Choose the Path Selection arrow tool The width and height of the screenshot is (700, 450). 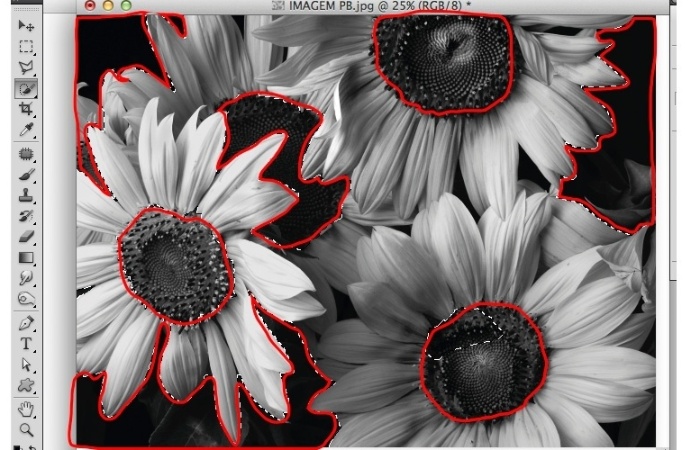coord(26,364)
